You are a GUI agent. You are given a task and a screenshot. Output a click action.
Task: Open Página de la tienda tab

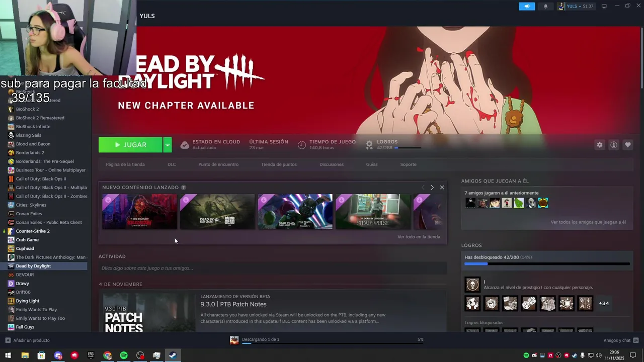pyautogui.click(x=125, y=164)
